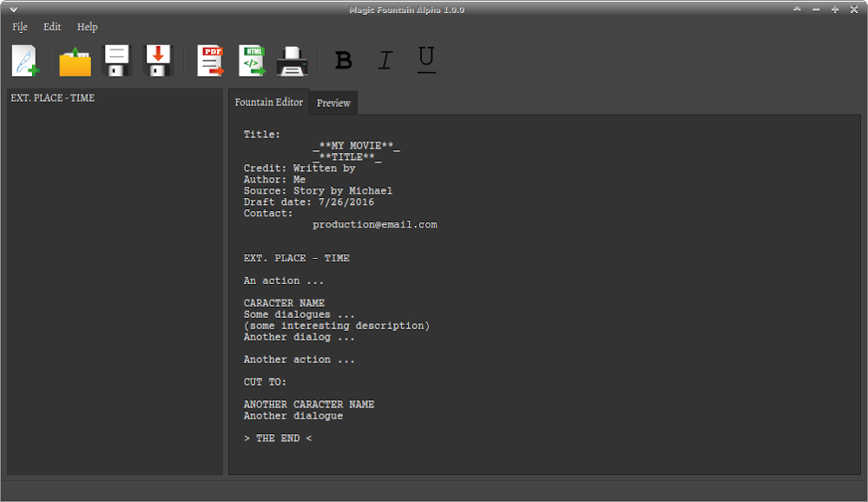The width and height of the screenshot is (868, 502).
Task: Open window menu arrow in title bar
Action: (x=14, y=10)
